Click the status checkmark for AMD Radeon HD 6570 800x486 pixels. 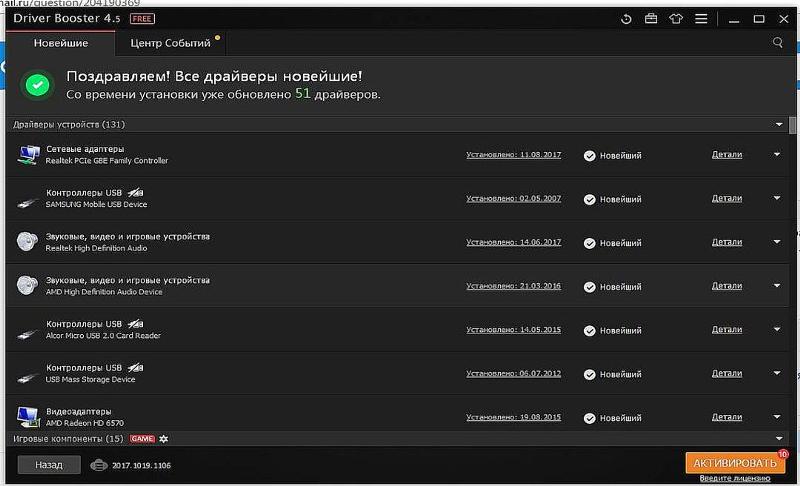click(589, 418)
